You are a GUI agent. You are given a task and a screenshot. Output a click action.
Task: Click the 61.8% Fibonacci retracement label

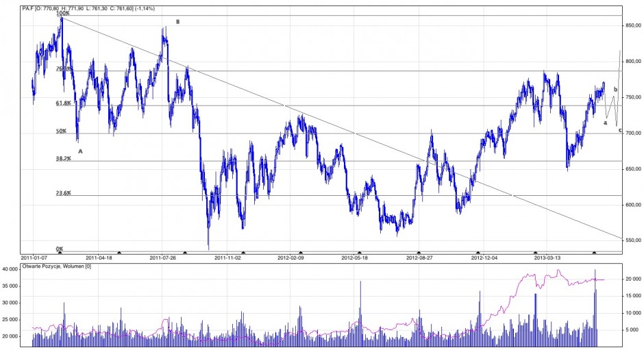(63, 103)
